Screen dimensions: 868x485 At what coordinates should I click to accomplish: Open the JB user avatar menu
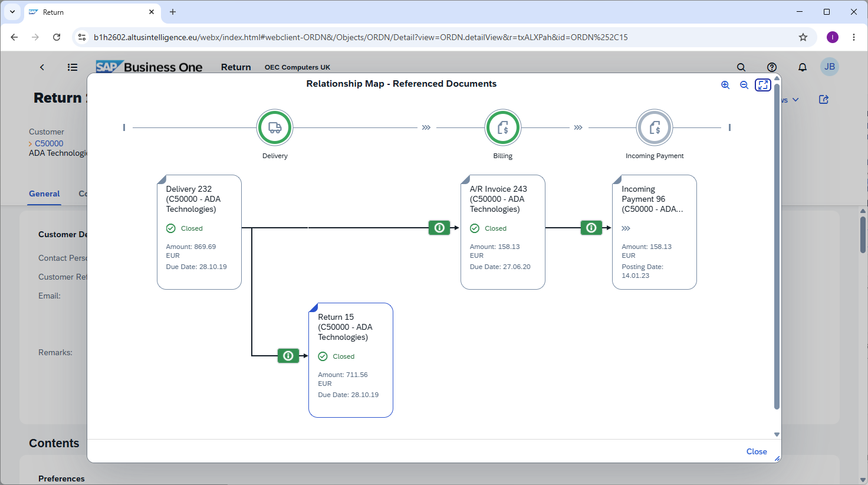tap(830, 67)
